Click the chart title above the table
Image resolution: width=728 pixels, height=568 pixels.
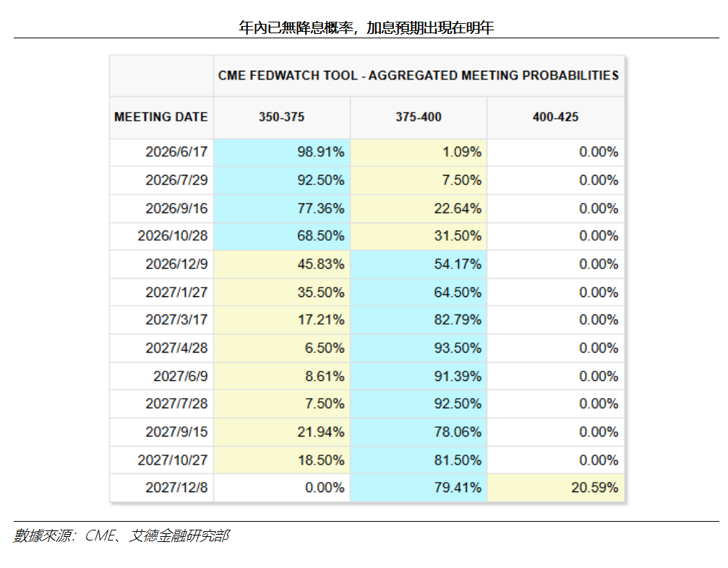[367, 28]
